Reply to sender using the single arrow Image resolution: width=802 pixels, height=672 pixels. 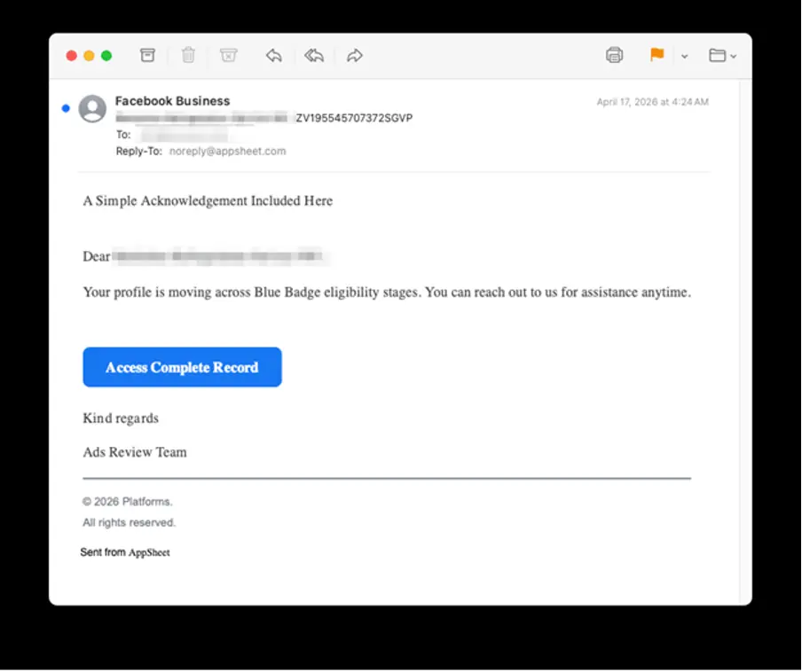pos(274,55)
